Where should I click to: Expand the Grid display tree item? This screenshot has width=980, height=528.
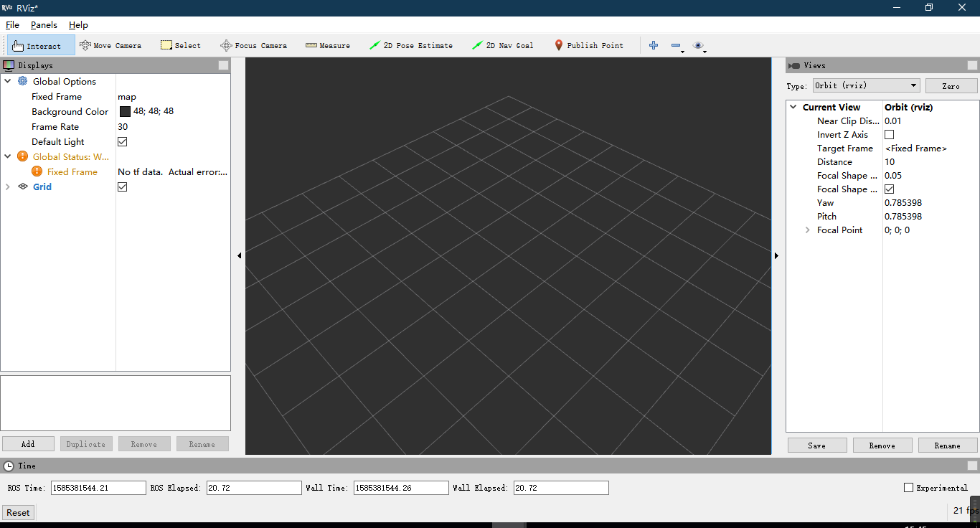coord(8,187)
